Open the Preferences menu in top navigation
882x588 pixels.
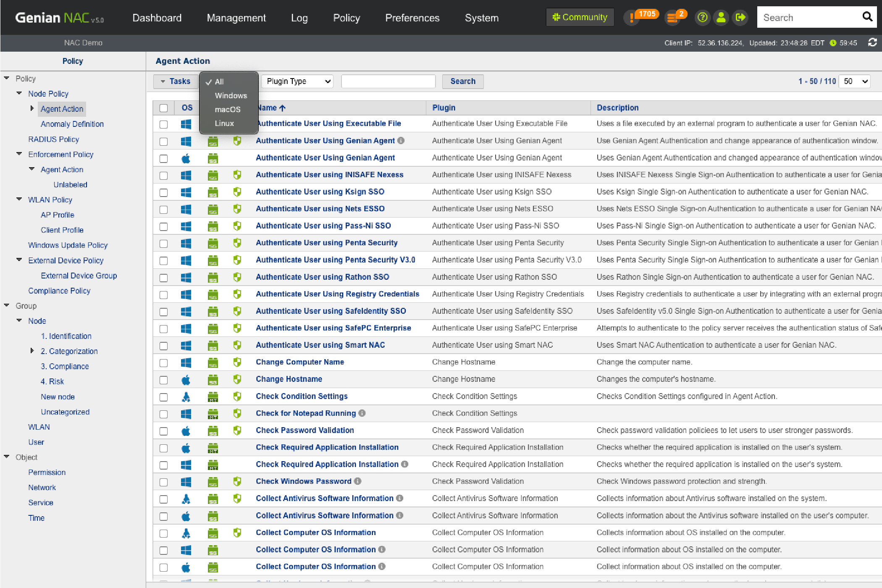412,18
